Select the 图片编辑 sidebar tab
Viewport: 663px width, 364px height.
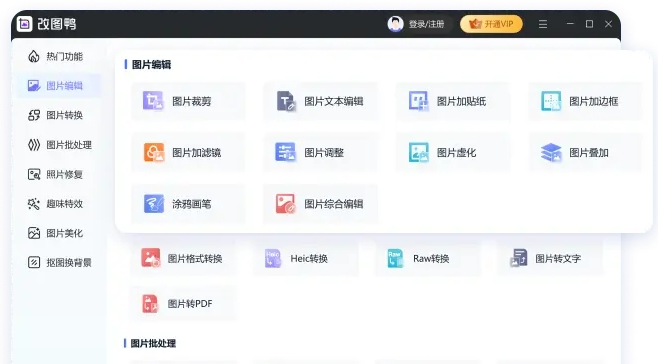[59, 86]
